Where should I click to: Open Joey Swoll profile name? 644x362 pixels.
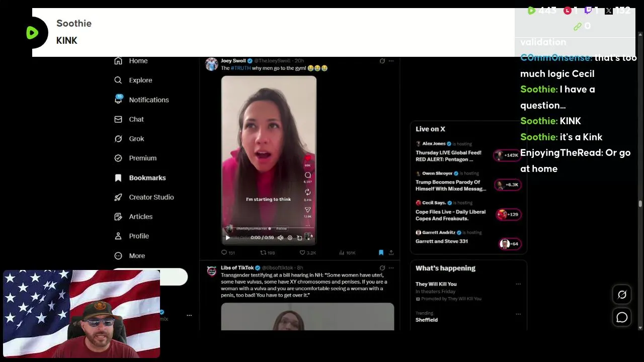[x=233, y=61]
